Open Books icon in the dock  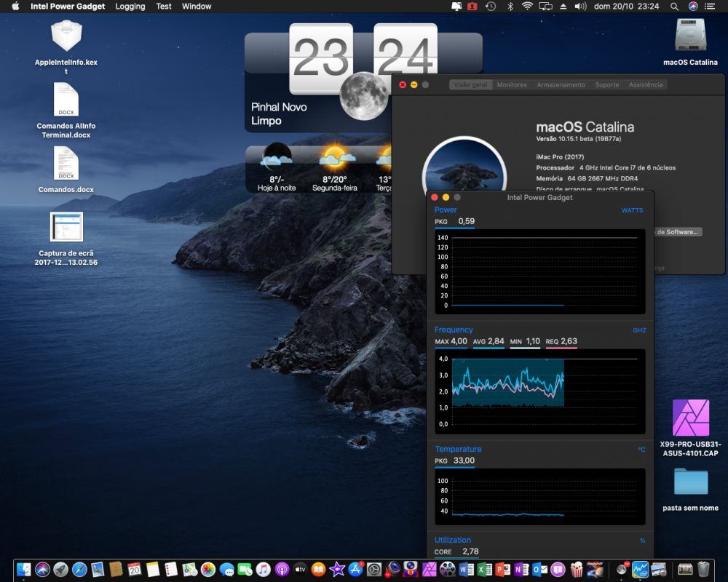click(x=319, y=569)
